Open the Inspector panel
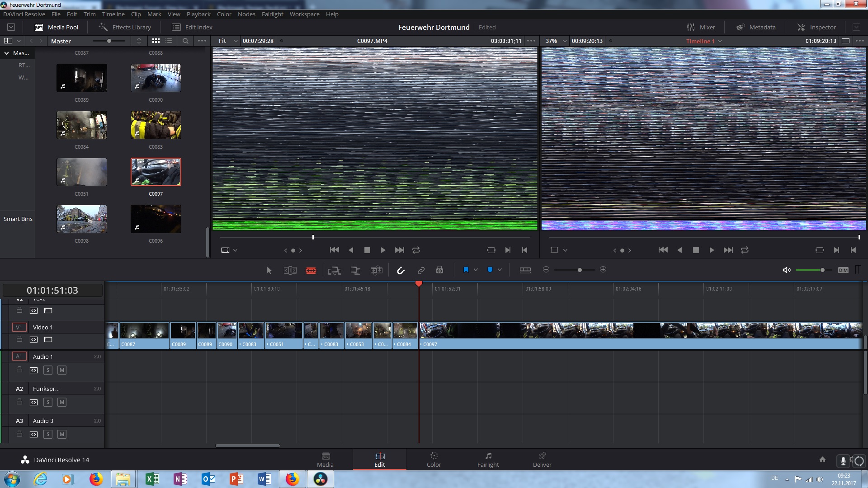The width and height of the screenshot is (868, 488). [816, 27]
